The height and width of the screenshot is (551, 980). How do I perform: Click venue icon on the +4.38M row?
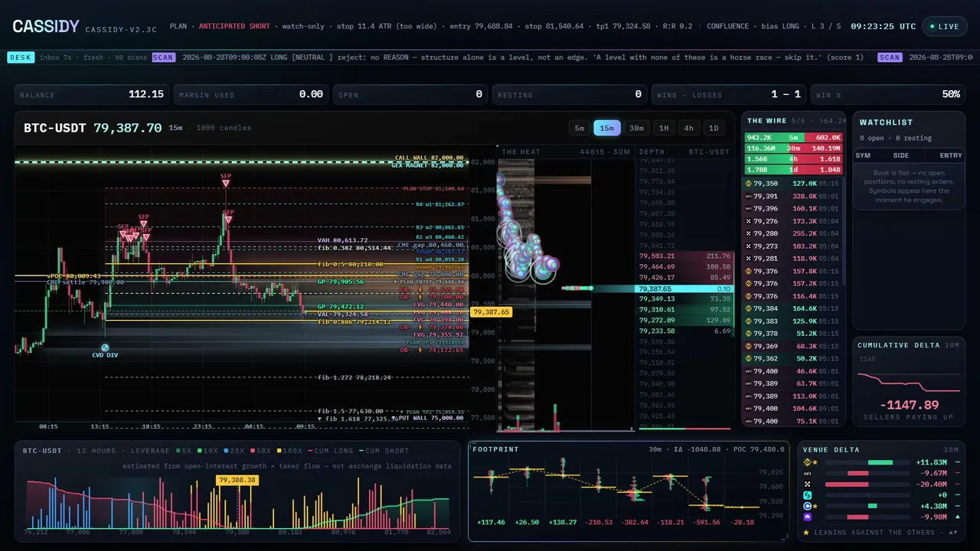[807, 506]
